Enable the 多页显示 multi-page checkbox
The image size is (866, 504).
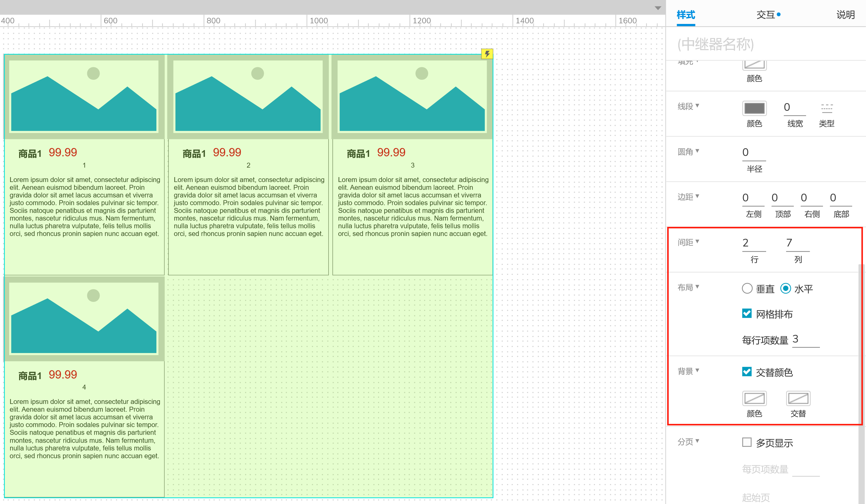point(747,442)
